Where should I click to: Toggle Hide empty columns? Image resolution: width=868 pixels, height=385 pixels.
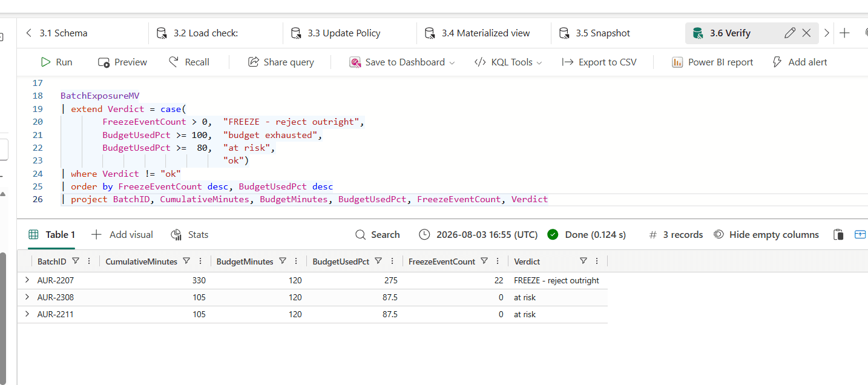(766, 235)
